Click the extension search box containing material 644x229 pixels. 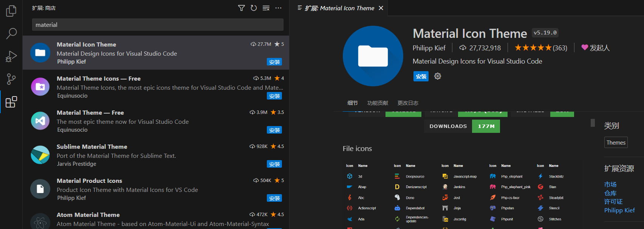[158, 25]
